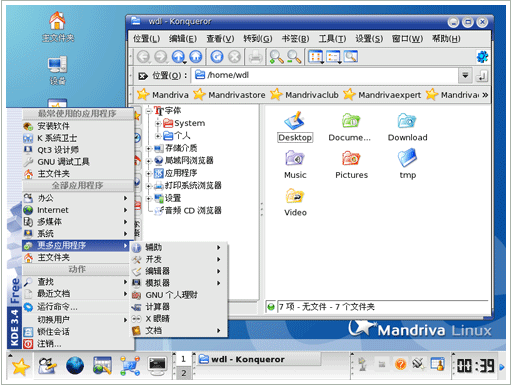Screen dimensions: 513x385
Task: Open the 工具(T) menu
Action: pos(332,39)
